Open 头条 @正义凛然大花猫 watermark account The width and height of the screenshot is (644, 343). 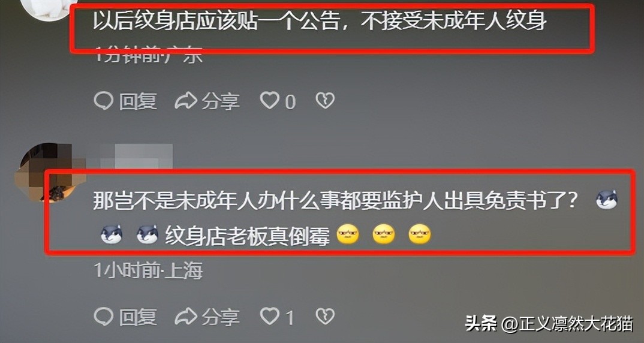point(549,324)
